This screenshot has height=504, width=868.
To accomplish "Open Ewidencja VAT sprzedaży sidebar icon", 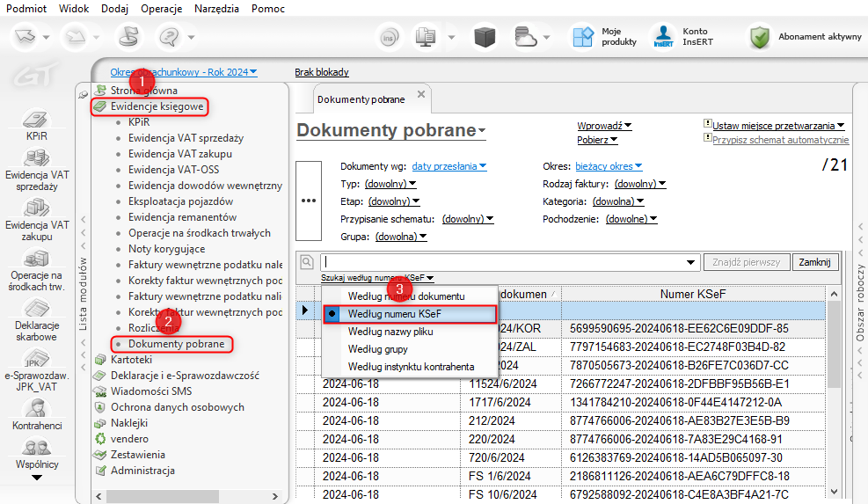I will [x=35, y=158].
